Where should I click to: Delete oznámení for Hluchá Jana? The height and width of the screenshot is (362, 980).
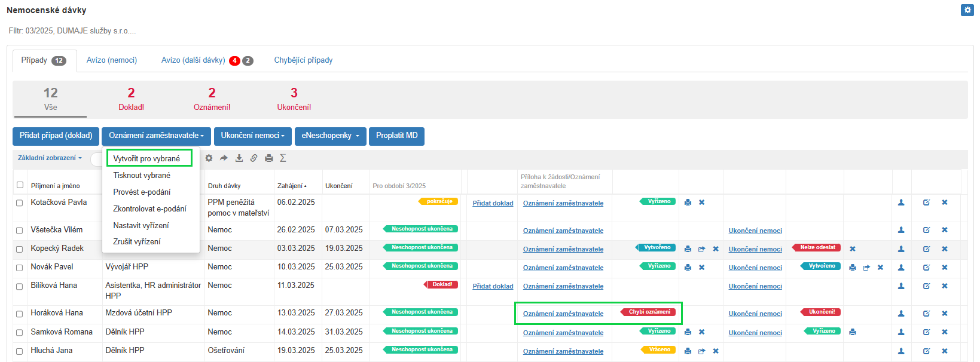click(x=716, y=351)
